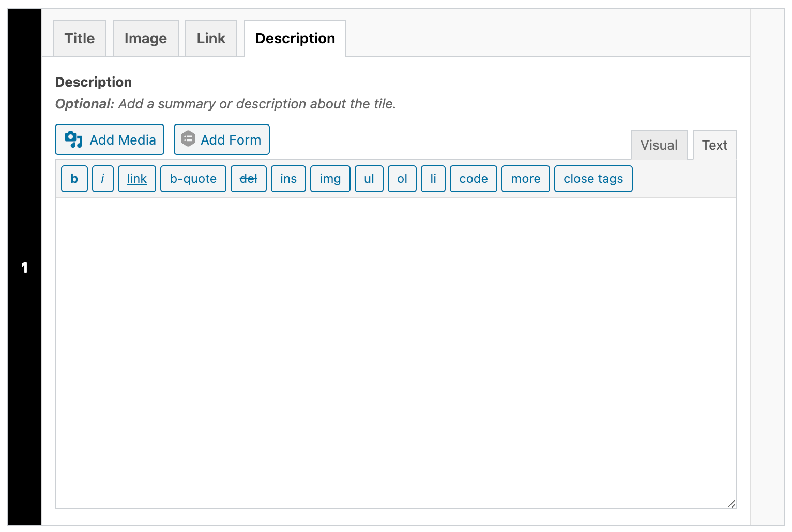Screen dimensions: 792x532
Task: Add an unordered list with ul
Action: pyautogui.click(x=369, y=179)
